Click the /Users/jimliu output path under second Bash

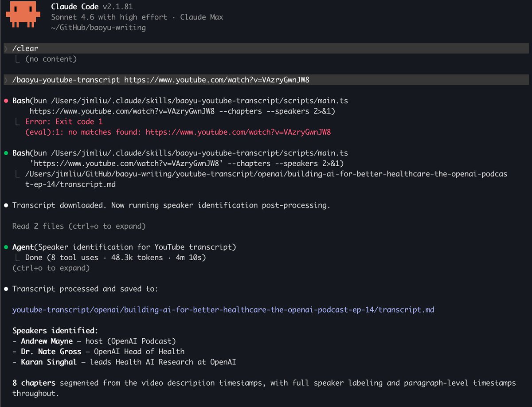point(266,179)
